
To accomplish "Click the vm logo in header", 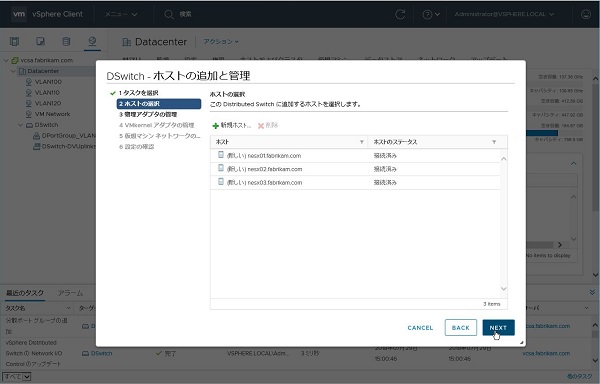I will pos(19,14).
